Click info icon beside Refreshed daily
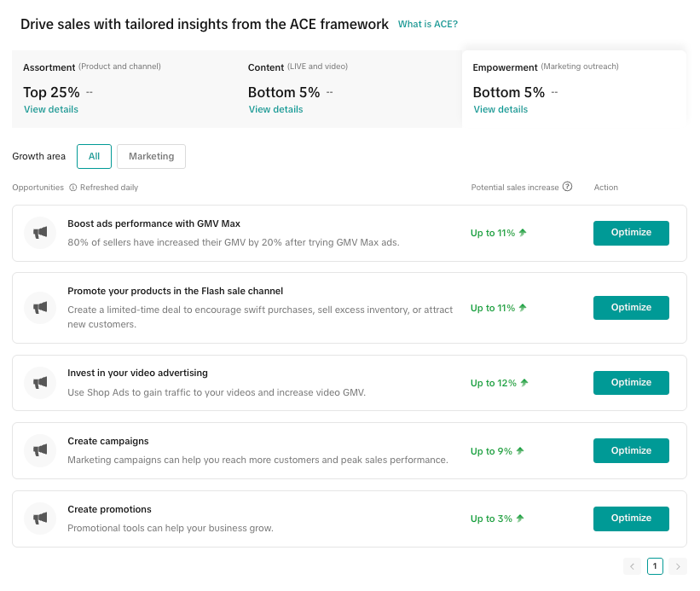Viewport: 700px width, 591px height. 72,188
